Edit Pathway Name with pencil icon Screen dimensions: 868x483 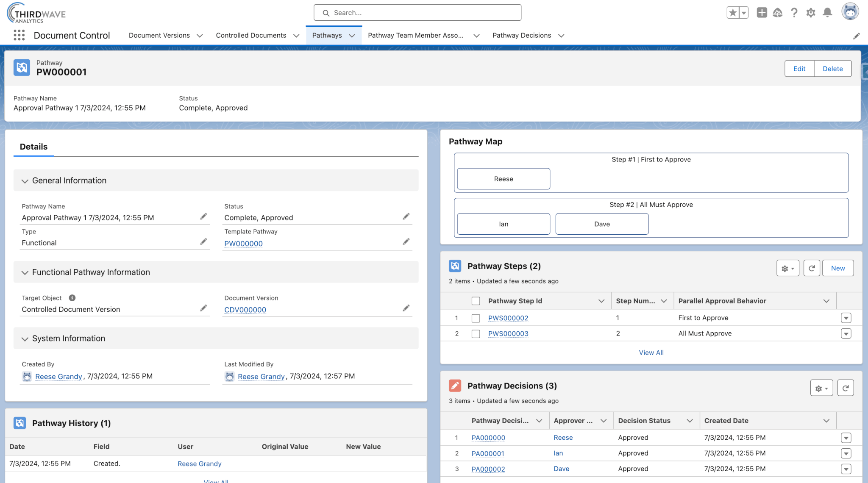click(203, 217)
